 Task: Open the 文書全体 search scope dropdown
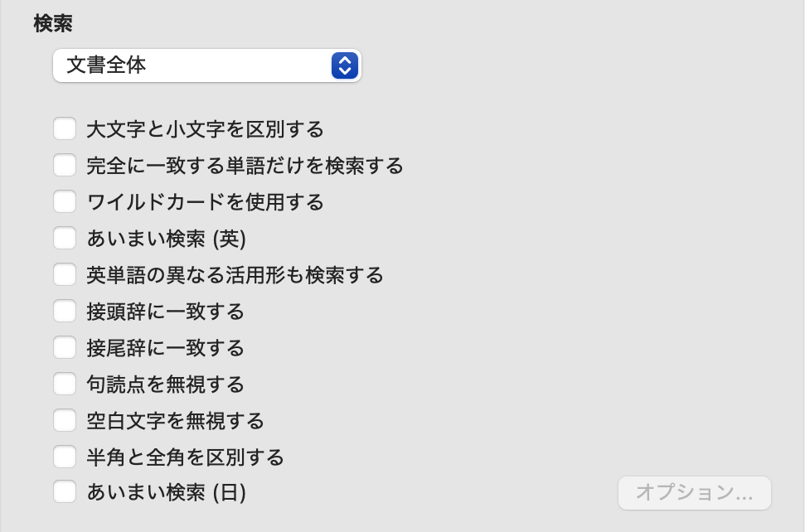coord(206,65)
